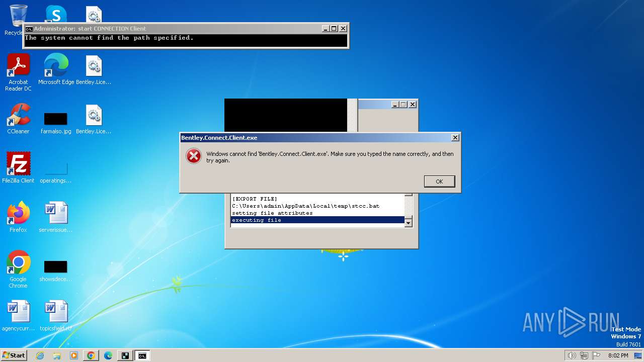This screenshot has height=362, width=644.
Task: Close the Administrator command prompt window
Action: coord(343,29)
